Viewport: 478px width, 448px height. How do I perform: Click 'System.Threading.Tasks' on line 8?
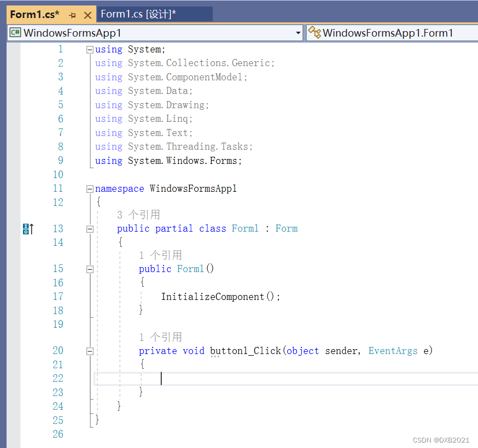coord(188,147)
